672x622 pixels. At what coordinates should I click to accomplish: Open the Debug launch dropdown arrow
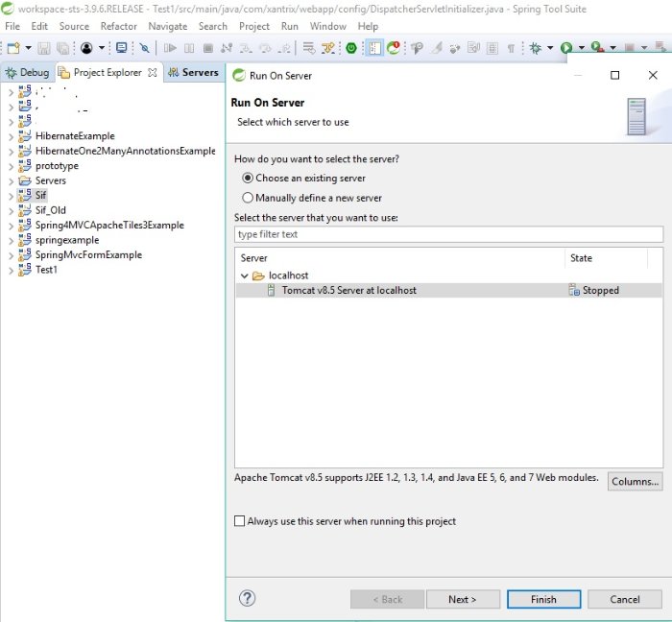point(550,48)
